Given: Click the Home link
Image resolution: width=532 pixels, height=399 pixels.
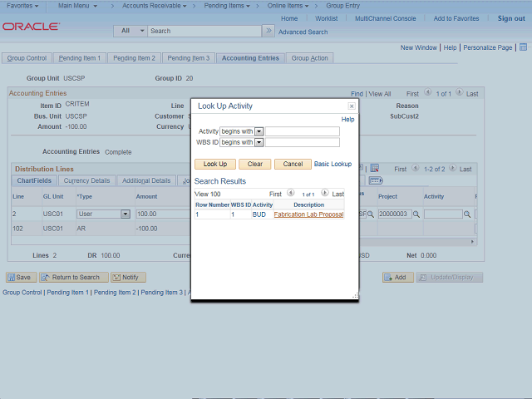Looking at the screenshot, I should (x=289, y=18).
